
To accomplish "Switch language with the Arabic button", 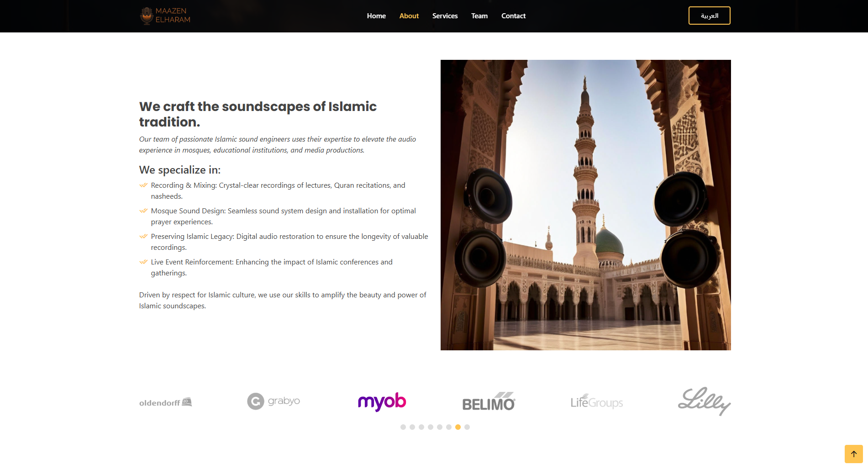I will click(x=709, y=16).
